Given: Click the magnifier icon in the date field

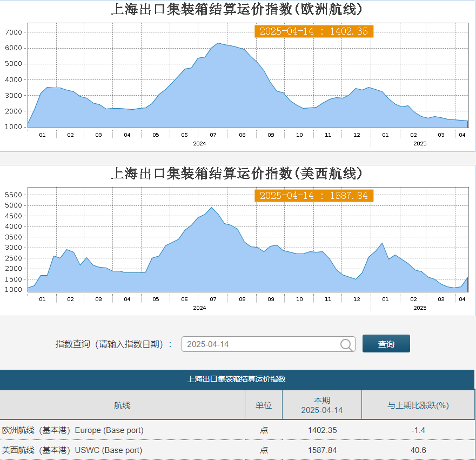Looking at the screenshot, I should pos(347,344).
